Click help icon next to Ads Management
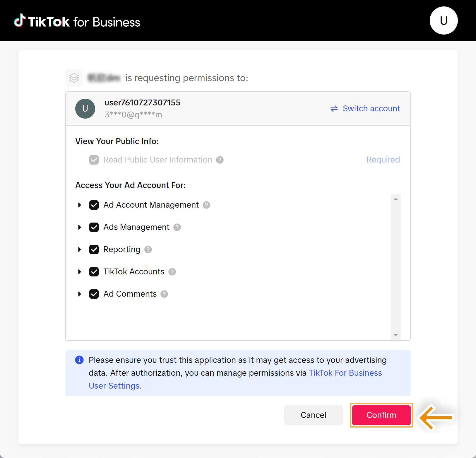 177,227
